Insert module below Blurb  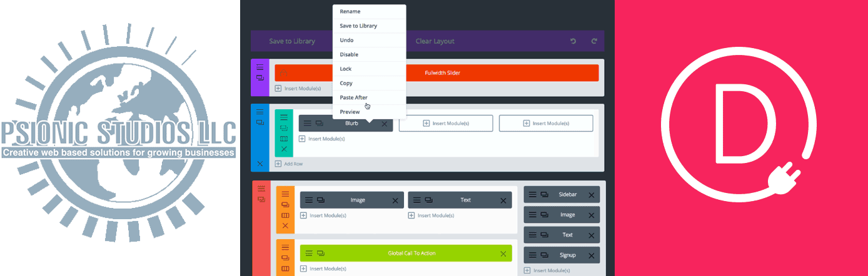click(x=322, y=139)
